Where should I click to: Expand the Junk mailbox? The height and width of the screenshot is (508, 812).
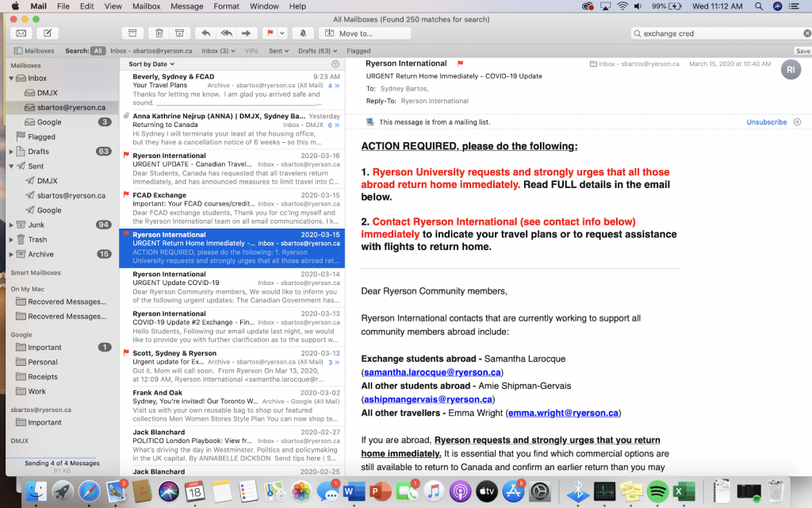click(x=11, y=225)
